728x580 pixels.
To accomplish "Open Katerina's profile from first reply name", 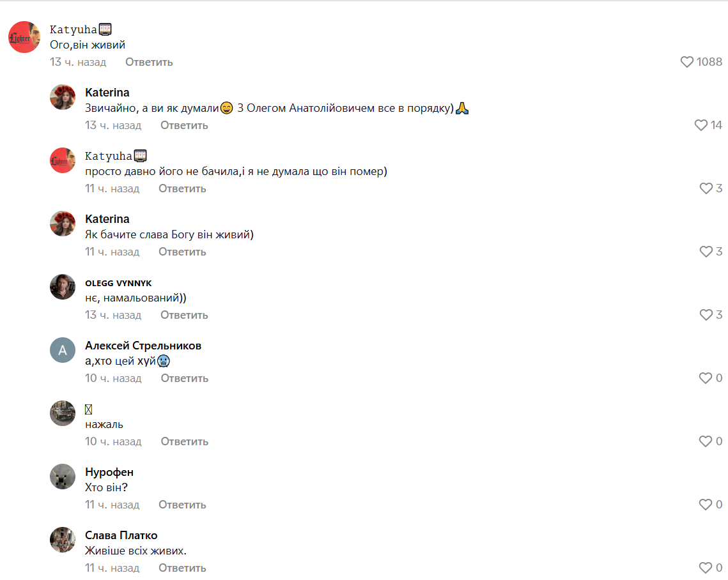I will coord(107,93).
